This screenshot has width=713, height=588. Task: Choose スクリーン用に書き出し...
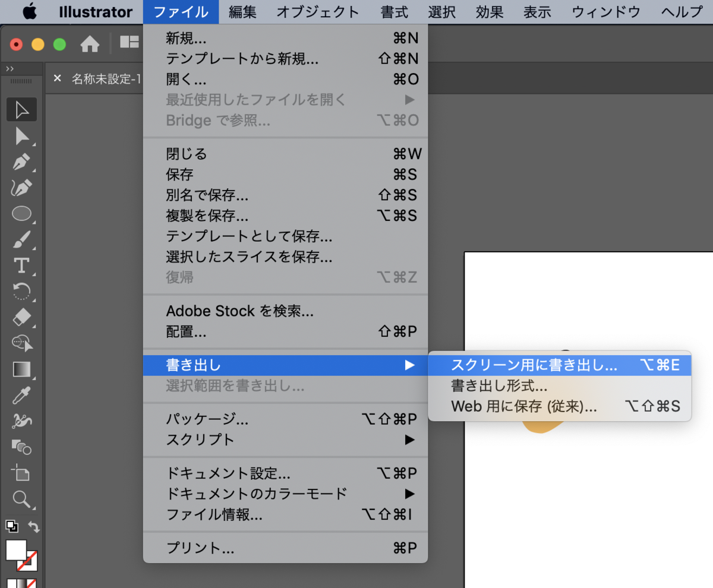560,365
